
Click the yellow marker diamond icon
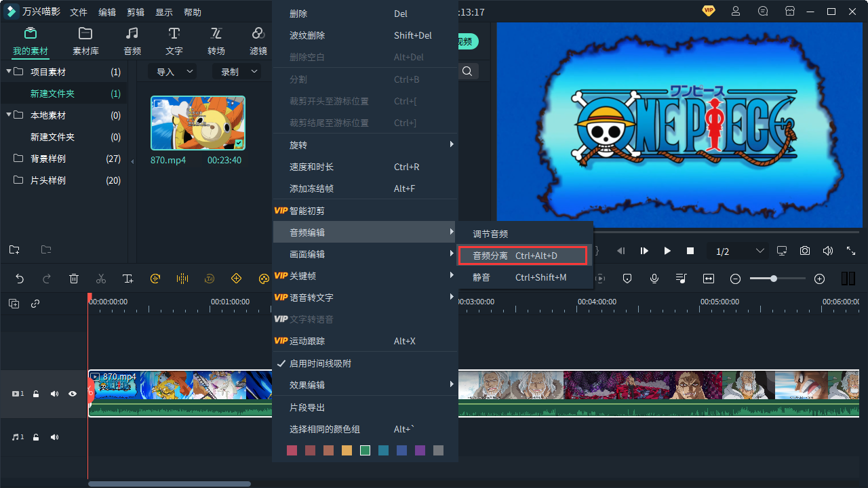(236, 279)
